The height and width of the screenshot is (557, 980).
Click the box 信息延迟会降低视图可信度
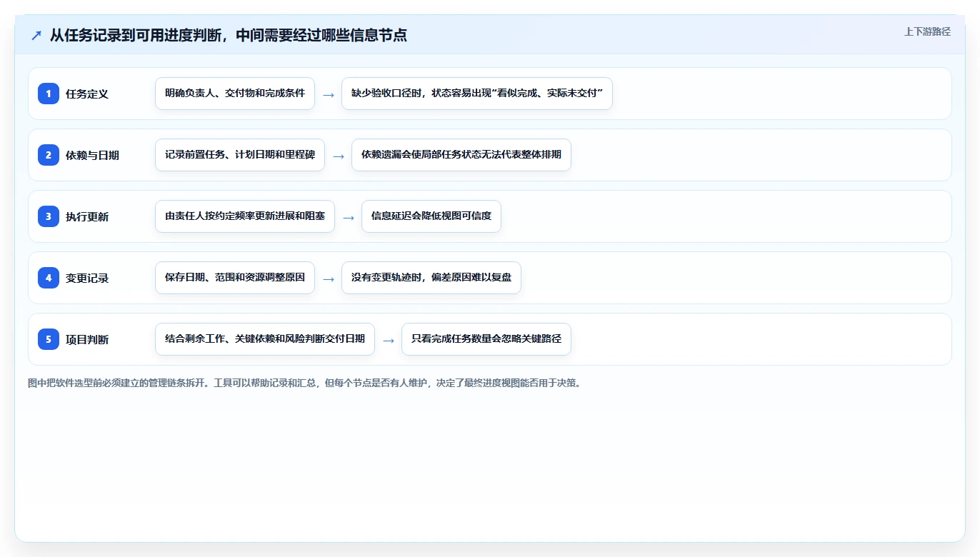tap(431, 216)
